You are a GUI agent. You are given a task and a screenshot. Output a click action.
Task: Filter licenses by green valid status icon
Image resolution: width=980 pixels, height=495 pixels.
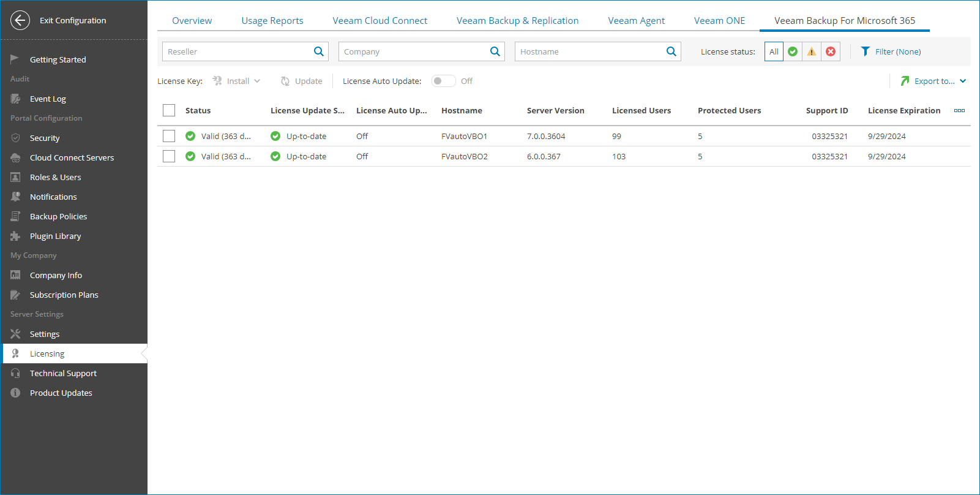tap(793, 51)
